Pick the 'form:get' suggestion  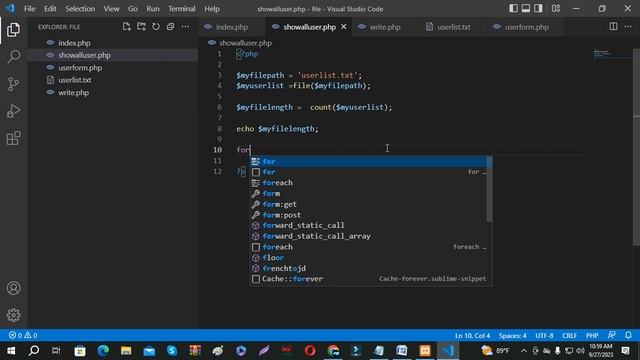[x=368, y=204]
